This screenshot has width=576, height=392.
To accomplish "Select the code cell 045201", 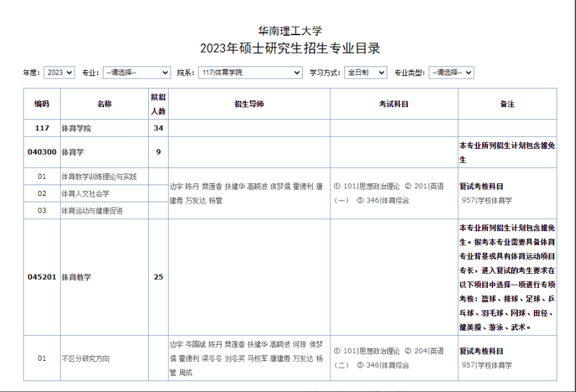I will [42, 277].
